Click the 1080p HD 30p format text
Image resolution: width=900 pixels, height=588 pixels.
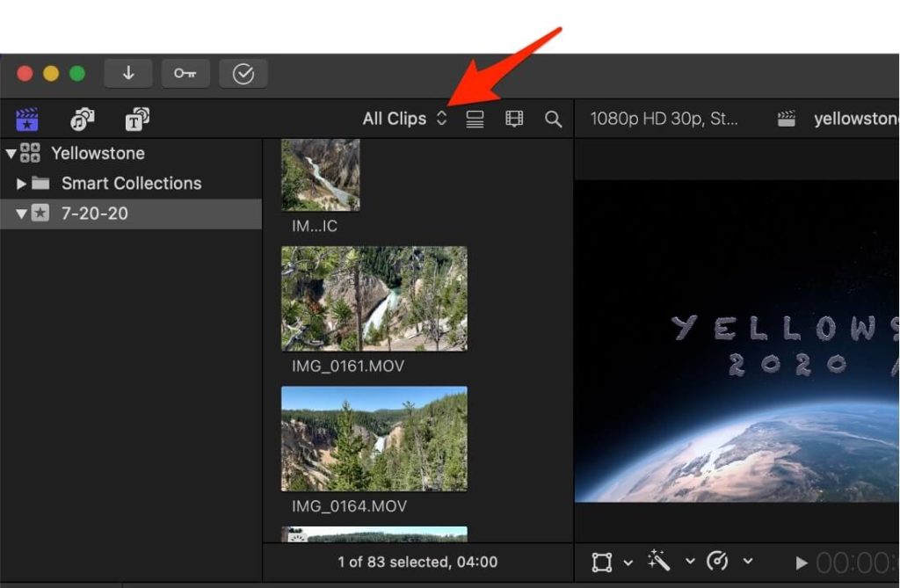coord(664,119)
